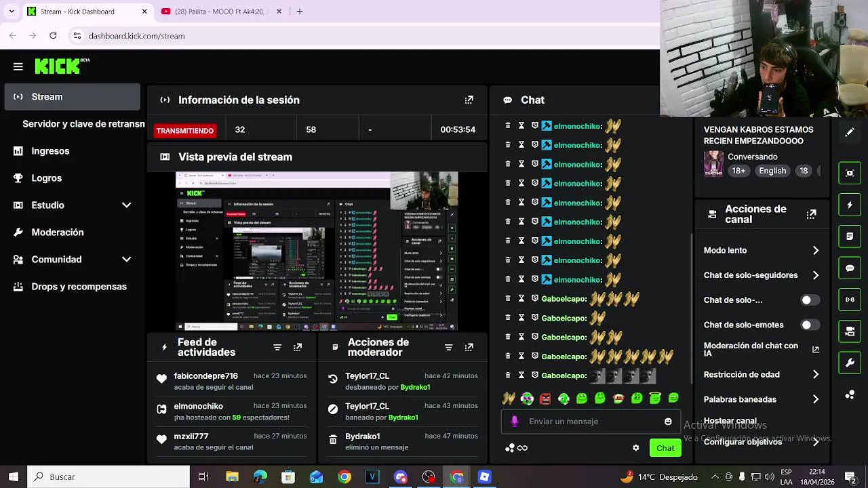Viewport: 868px width, 488px height.
Task: Click the channel points infinity icon
Action: click(x=517, y=448)
